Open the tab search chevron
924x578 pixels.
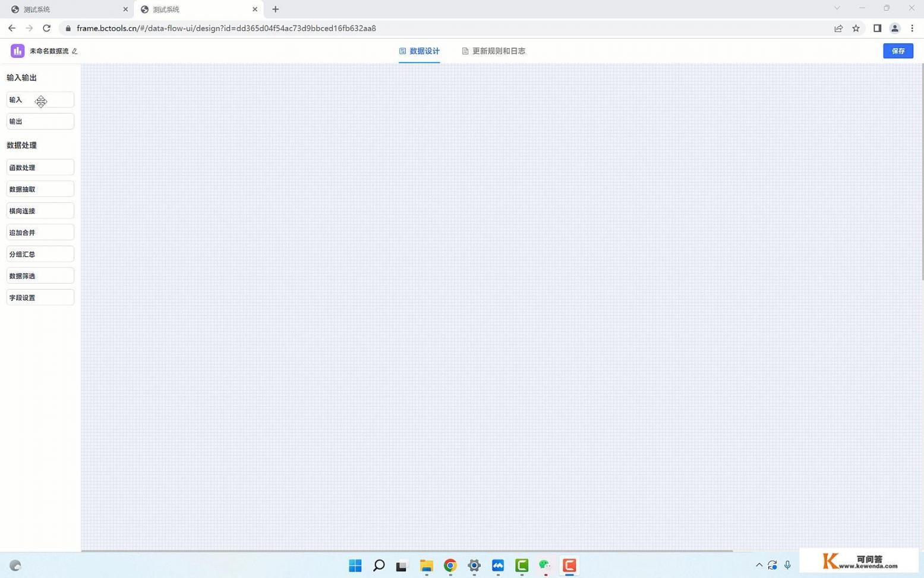tap(837, 8)
